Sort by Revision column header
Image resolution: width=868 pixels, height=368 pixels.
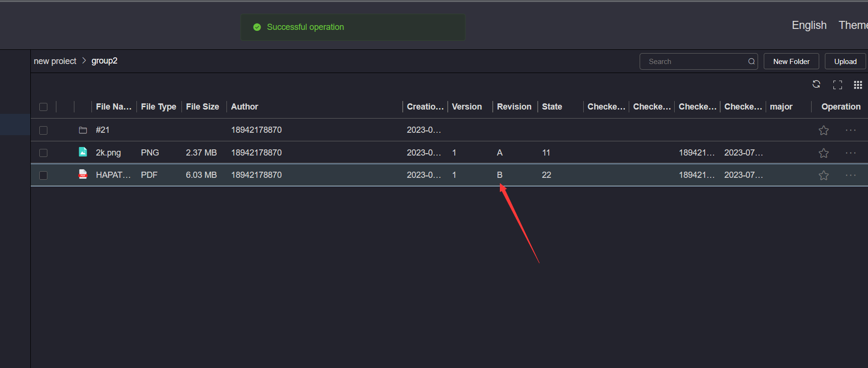(x=514, y=107)
